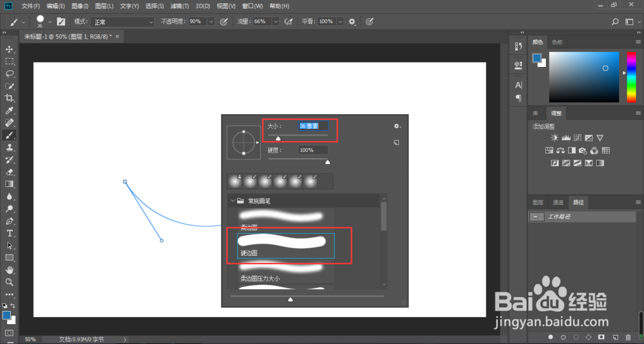Screen dimensions: 644x344
Task: Select the Zoom tool
Action: pyautogui.click(x=10, y=282)
